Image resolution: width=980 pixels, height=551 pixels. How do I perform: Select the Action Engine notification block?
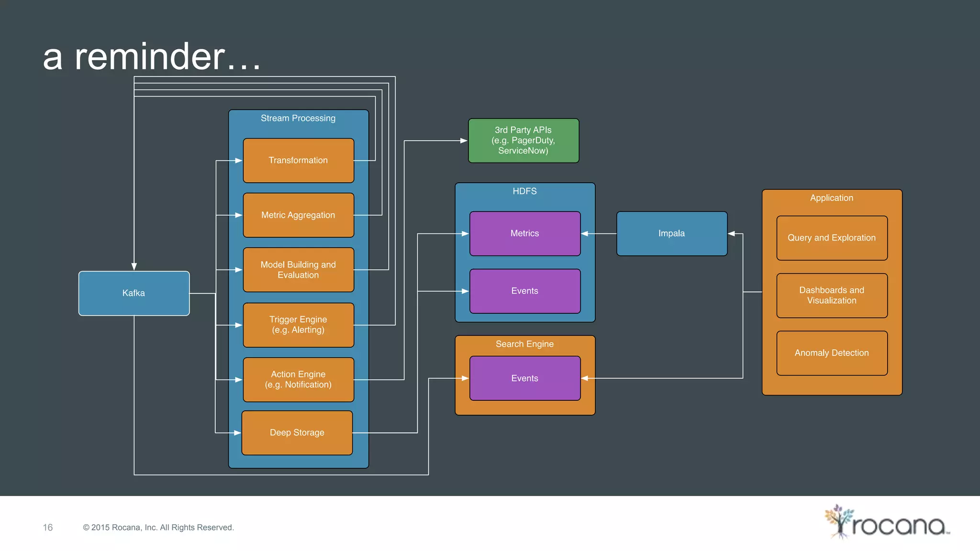coord(298,379)
